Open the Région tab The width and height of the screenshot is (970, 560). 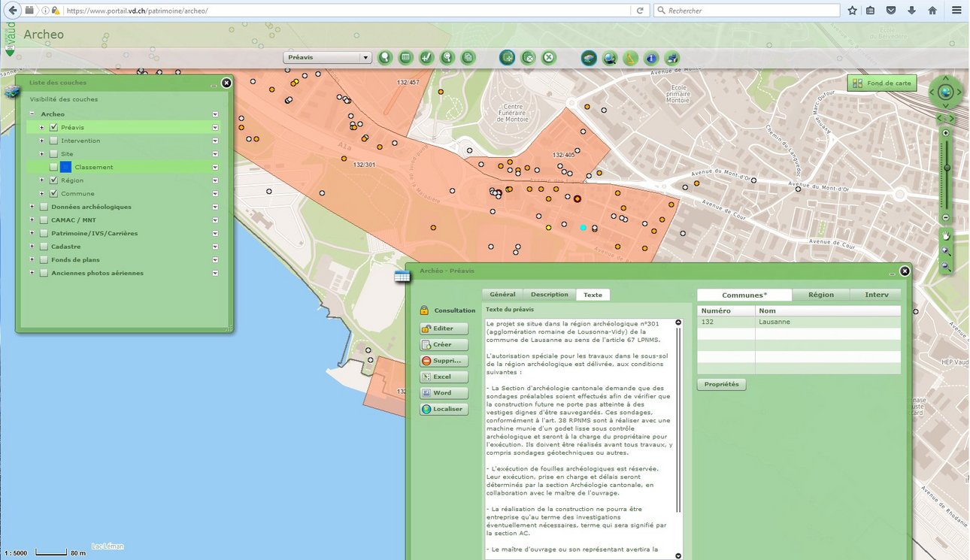point(820,295)
